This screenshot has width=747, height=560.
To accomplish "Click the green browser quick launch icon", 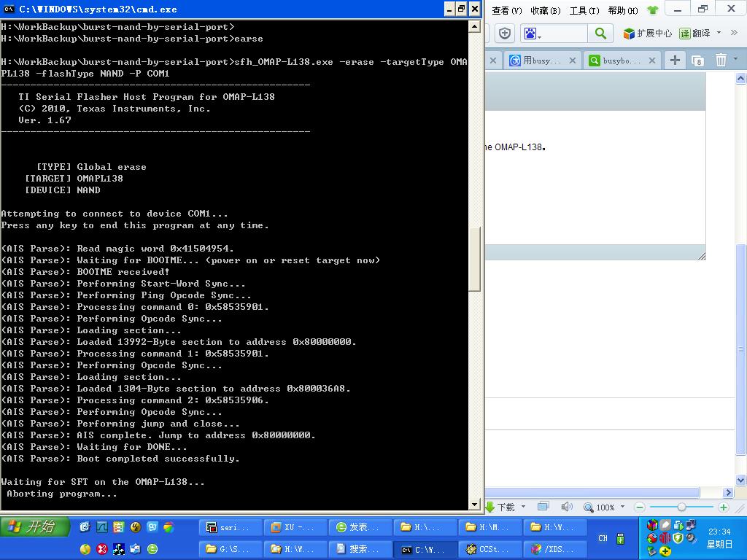I will point(152,549).
